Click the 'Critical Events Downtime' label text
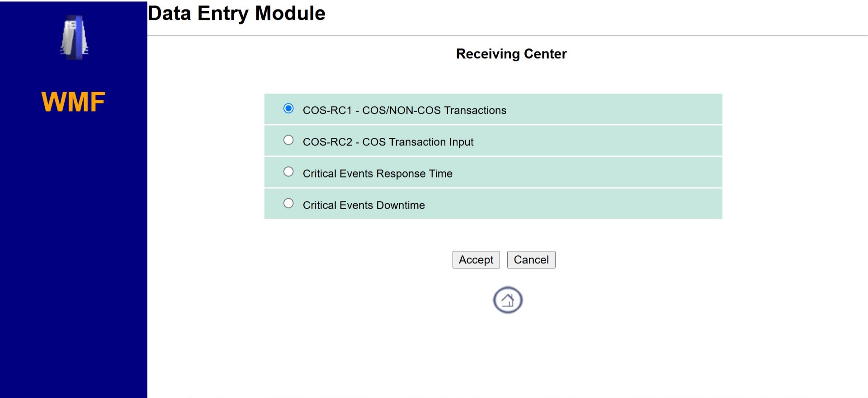 [363, 205]
